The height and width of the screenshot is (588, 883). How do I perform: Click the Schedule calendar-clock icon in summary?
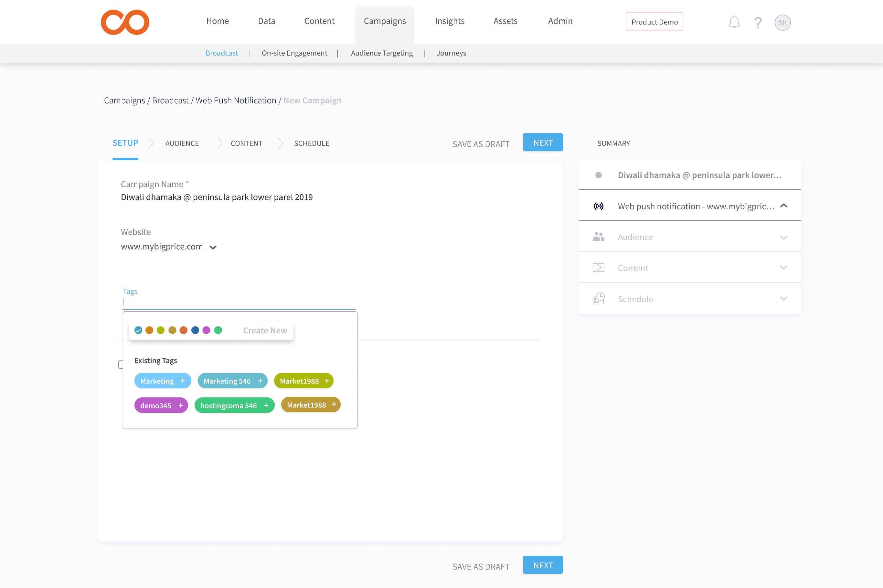point(598,299)
